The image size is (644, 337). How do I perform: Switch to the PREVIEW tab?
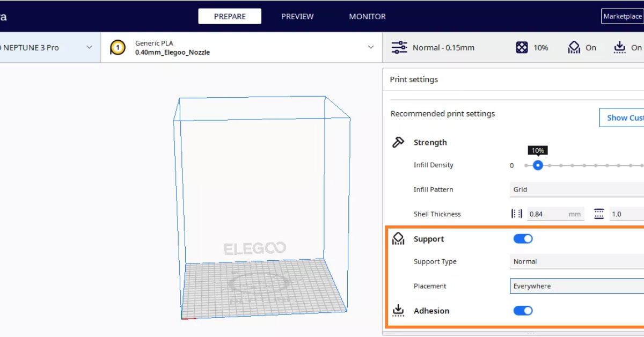point(297,16)
